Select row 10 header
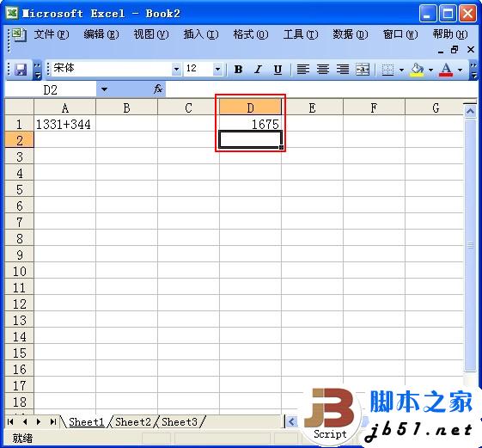The image size is (482, 448). [x=20, y=271]
